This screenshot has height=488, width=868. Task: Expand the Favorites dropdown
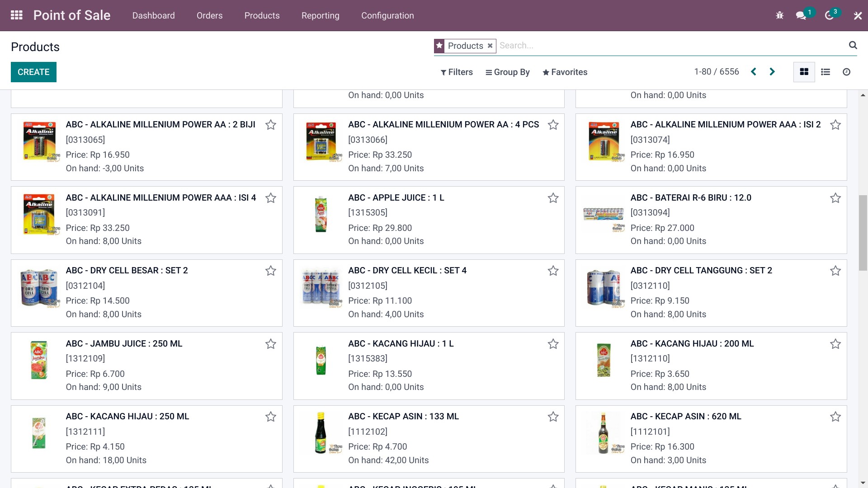pos(565,72)
